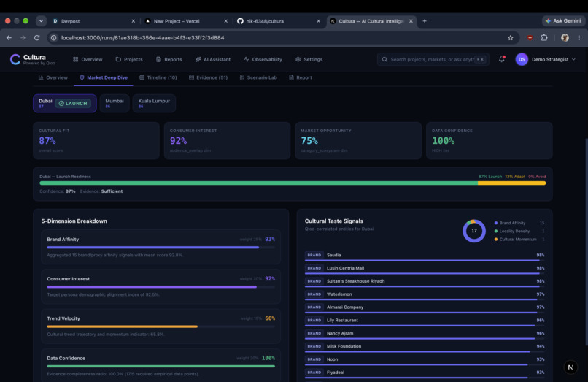Image resolution: width=588 pixels, height=382 pixels.
Task: Click the Dubai Launch Readiness progress bar
Action: pos(293,183)
